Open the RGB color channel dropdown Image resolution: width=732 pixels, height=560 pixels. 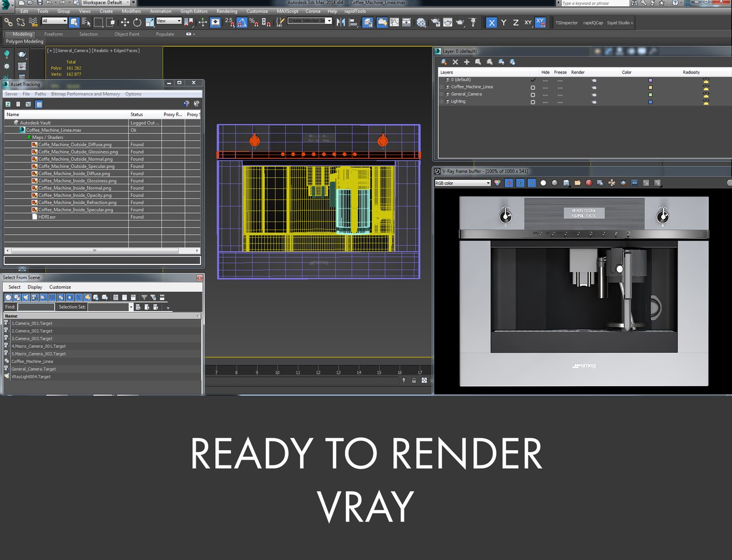coord(463,183)
